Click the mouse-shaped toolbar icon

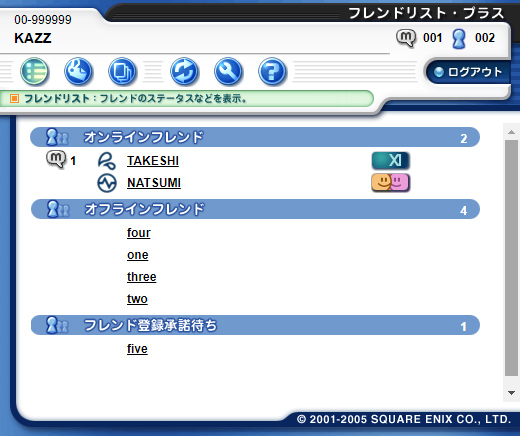[78, 71]
